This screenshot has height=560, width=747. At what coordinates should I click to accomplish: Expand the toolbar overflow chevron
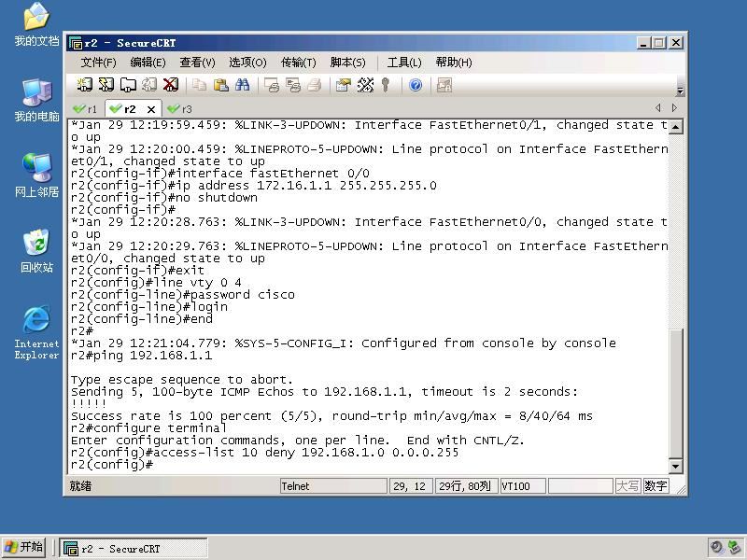point(681,90)
